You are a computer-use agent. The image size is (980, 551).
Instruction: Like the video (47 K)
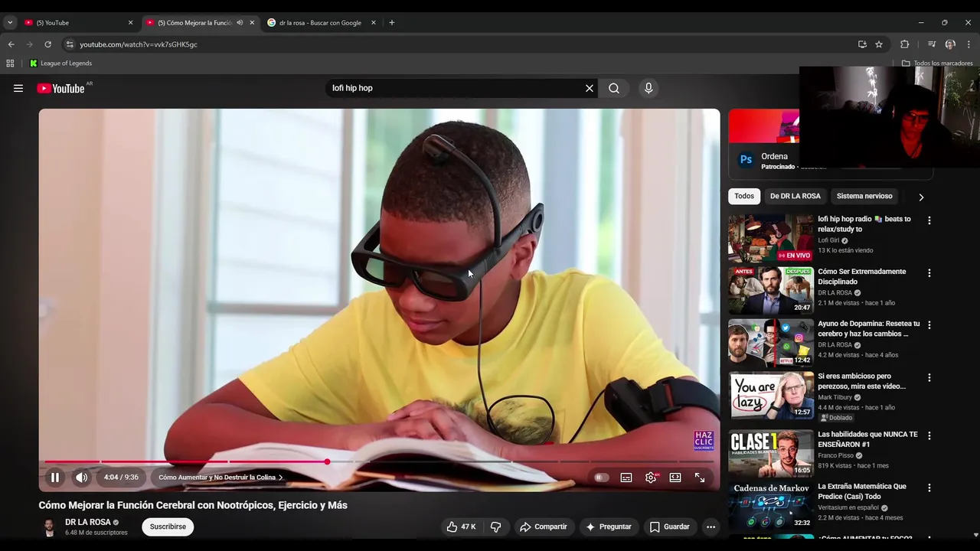(x=461, y=527)
